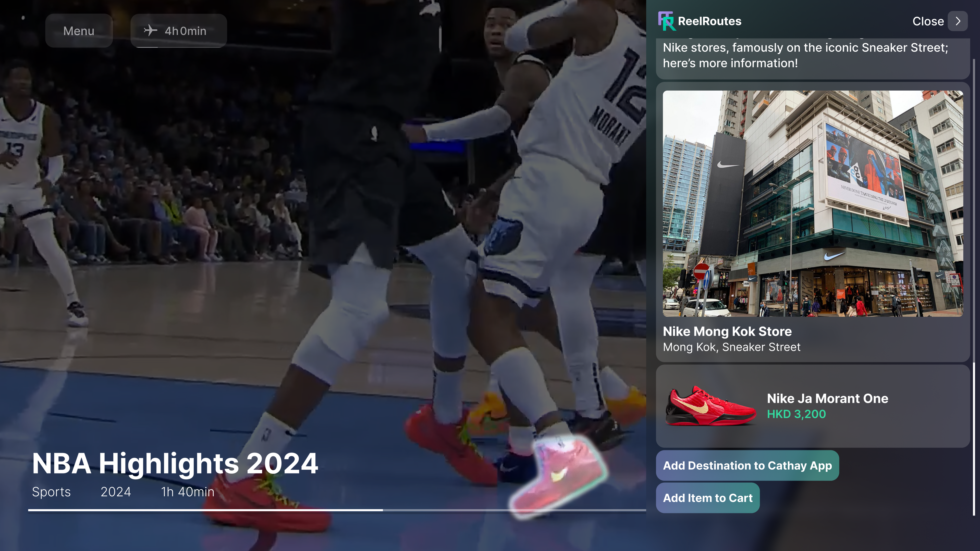Click the Close label in ReelRoutes panel
This screenshot has height=551, width=980.
pos(928,21)
